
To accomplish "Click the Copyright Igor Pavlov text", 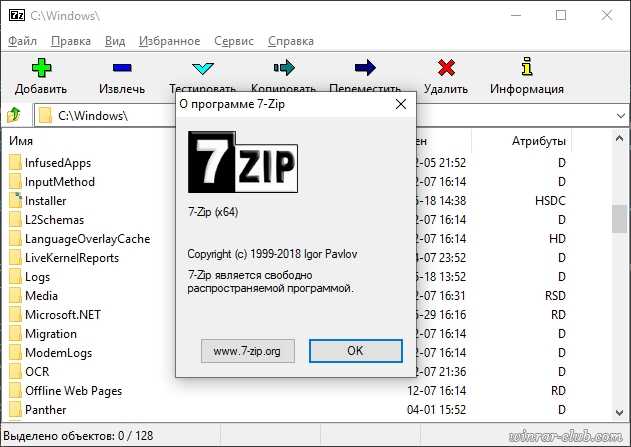I will [x=272, y=254].
